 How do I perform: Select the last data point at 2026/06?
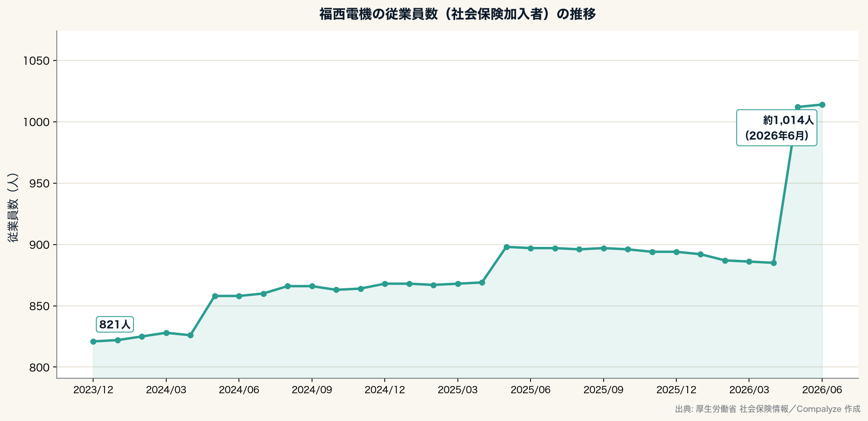tap(822, 105)
